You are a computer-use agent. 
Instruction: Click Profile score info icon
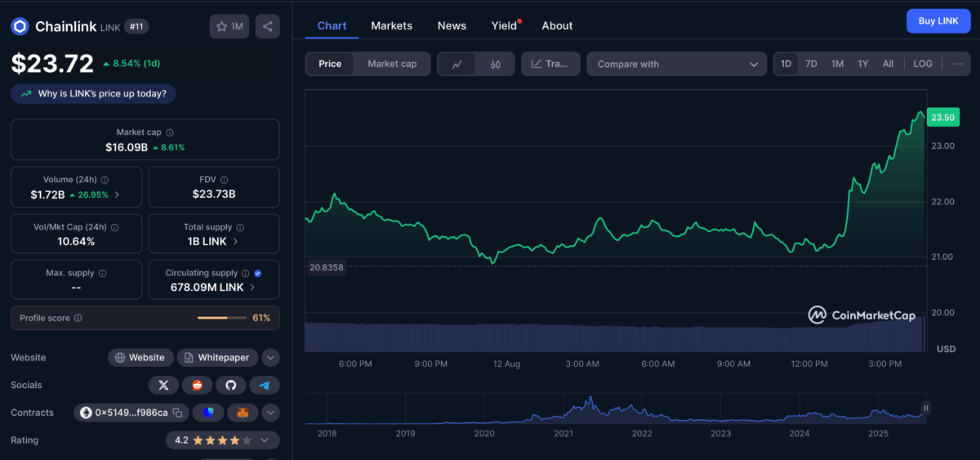pos(78,318)
